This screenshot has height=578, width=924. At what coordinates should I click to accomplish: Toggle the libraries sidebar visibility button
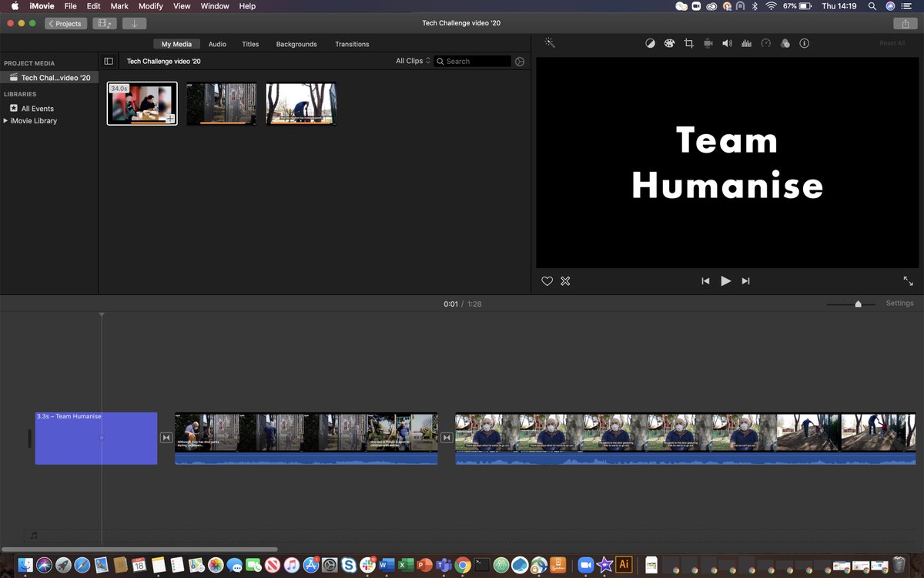(109, 62)
